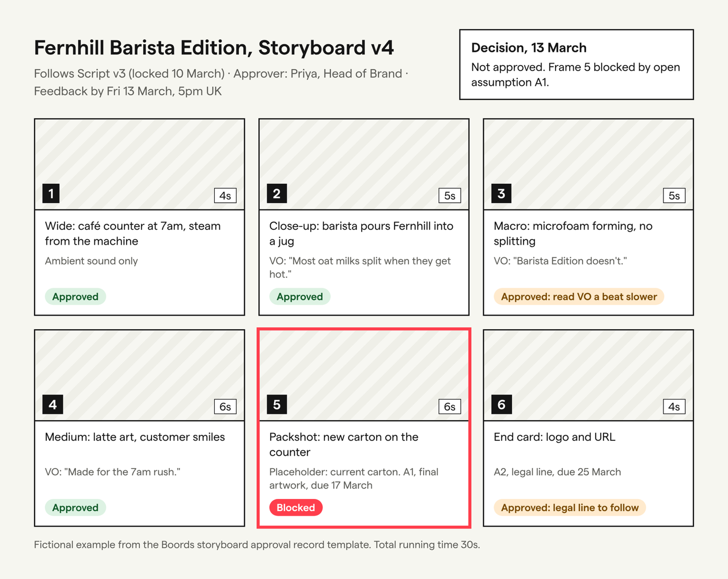The image size is (728, 579).
Task: Click the frame number 1 badge
Action: 51,193
